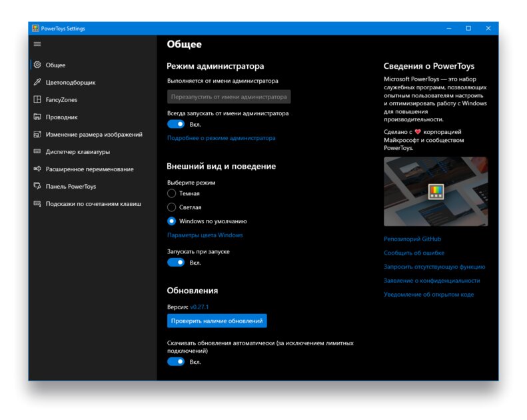This screenshot has height=420, width=527.
Task: Open Подсказки по сочетаниям клавиш page
Action: tap(93, 204)
